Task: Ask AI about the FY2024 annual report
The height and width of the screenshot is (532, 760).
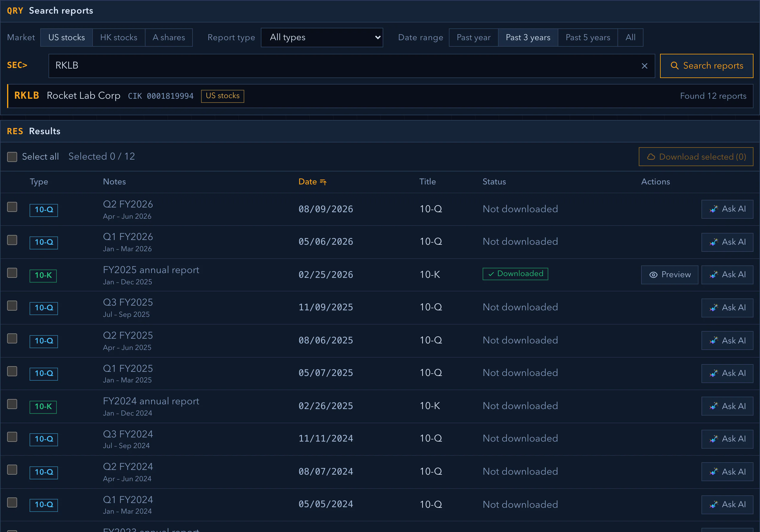Action: point(727,406)
